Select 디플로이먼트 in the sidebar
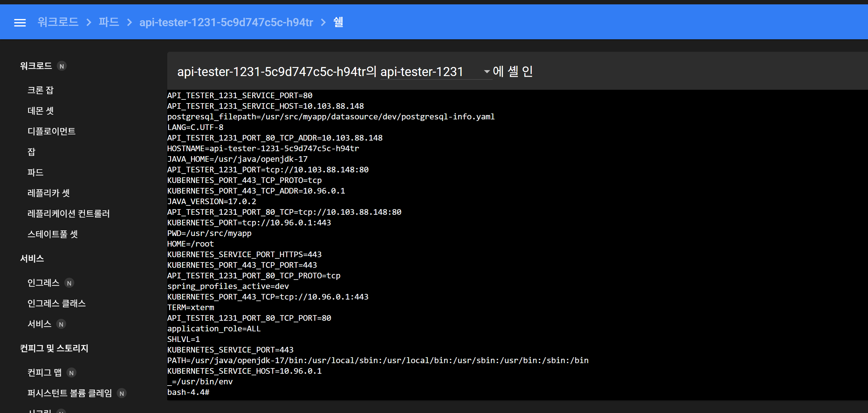The image size is (868, 413). tap(51, 131)
